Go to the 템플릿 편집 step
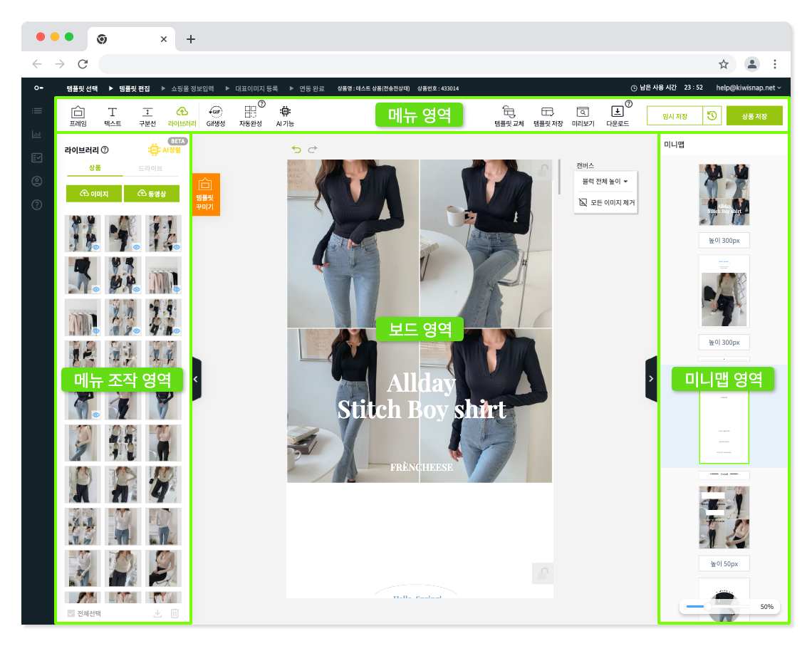 (x=134, y=88)
